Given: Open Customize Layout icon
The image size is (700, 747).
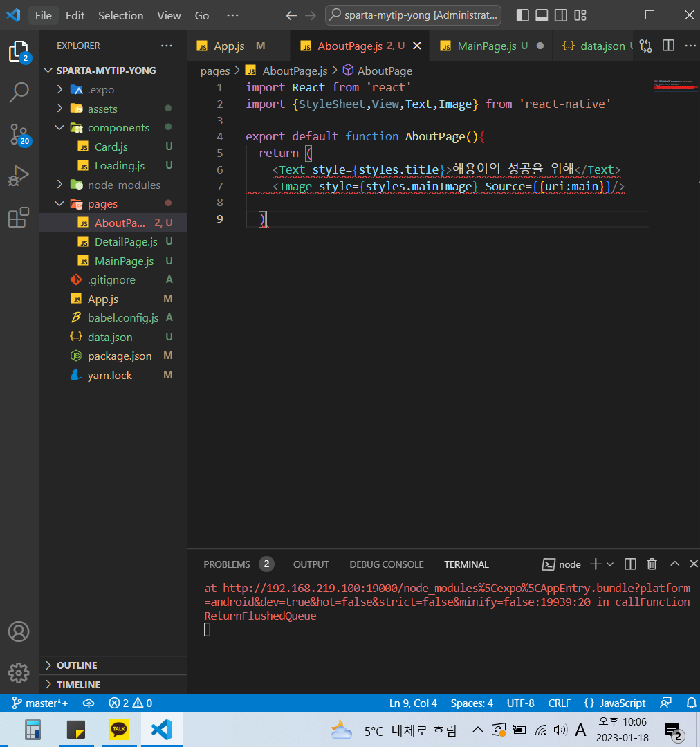Looking at the screenshot, I should point(580,15).
